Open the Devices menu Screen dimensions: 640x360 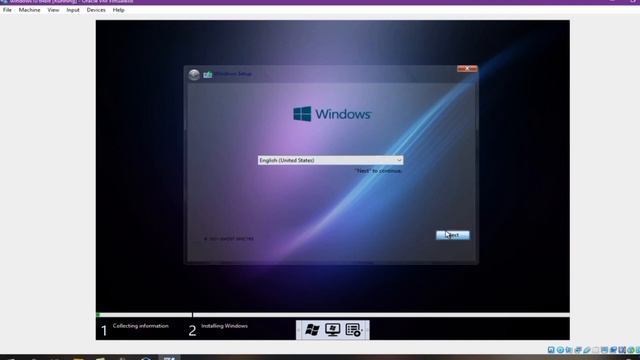pyautogui.click(x=96, y=10)
